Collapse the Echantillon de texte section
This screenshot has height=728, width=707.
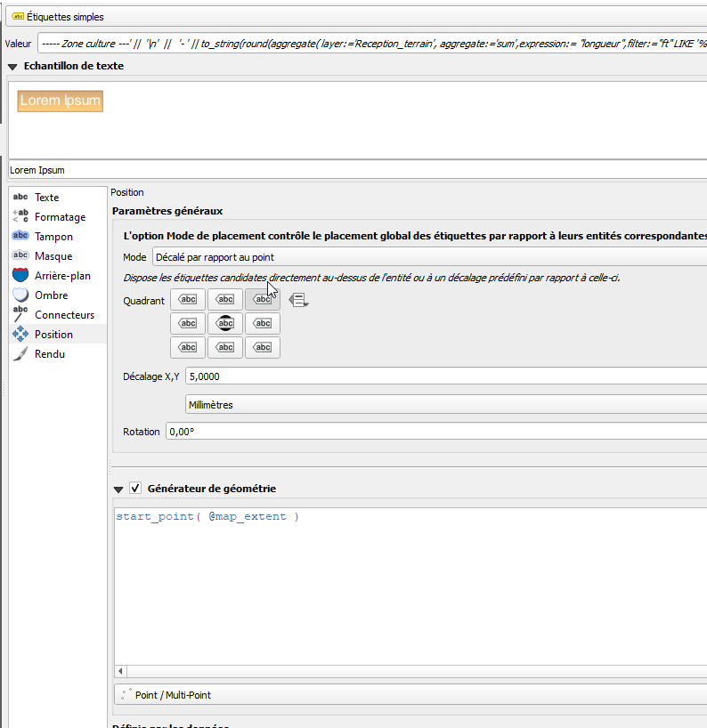12,66
